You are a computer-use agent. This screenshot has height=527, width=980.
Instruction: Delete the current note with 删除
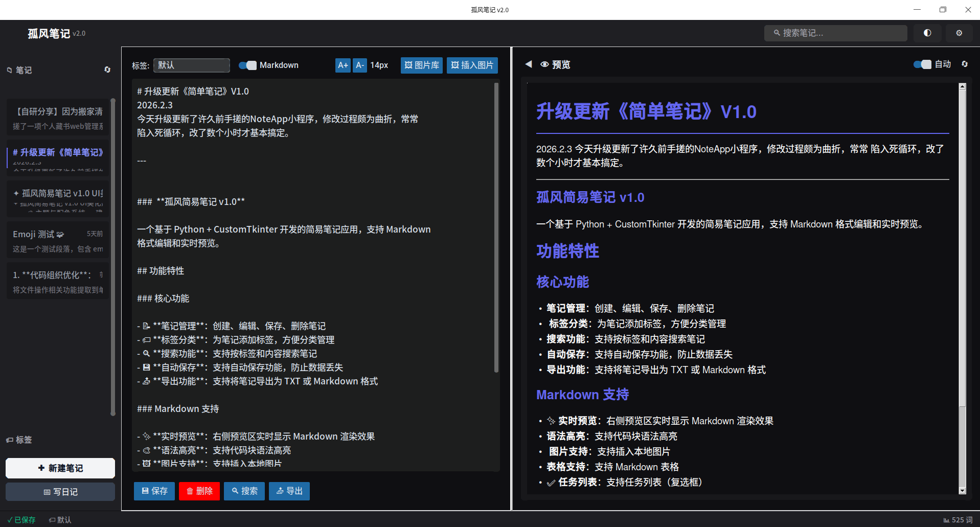[x=199, y=491]
